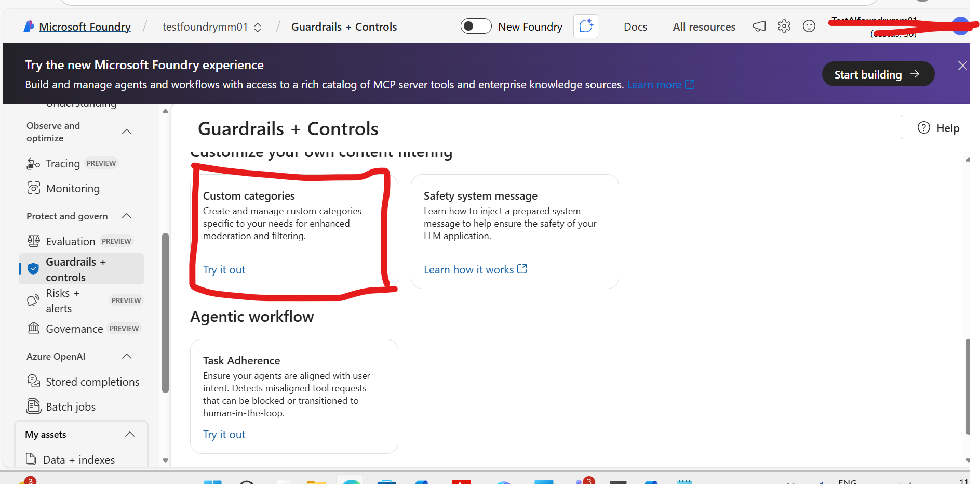Open the sparkle chat assistant icon
This screenshot has height=484, width=980.
[586, 26]
